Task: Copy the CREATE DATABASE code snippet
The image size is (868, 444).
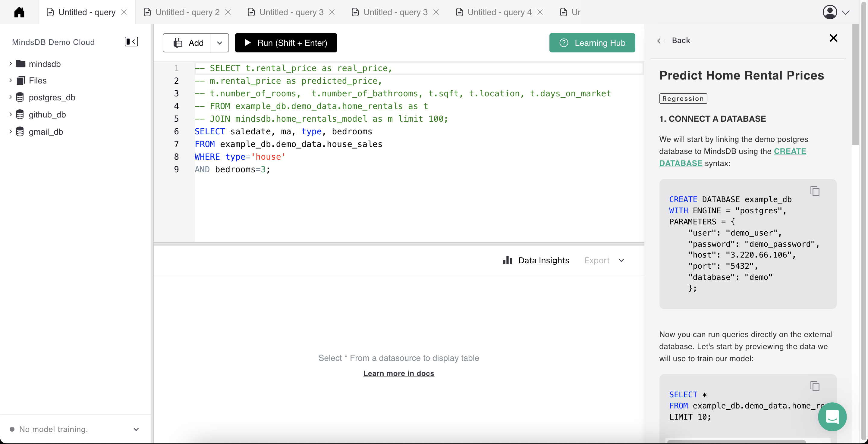Action: [x=815, y=191]
